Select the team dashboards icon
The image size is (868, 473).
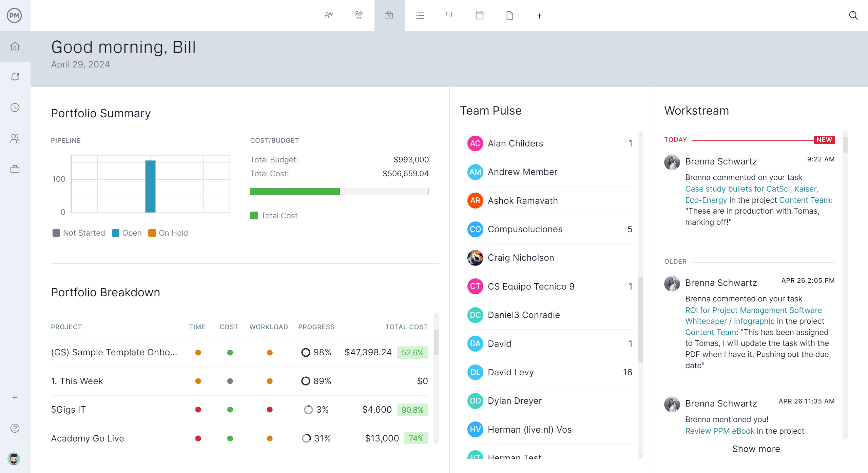pyautogui.click(x=359, y=15)
